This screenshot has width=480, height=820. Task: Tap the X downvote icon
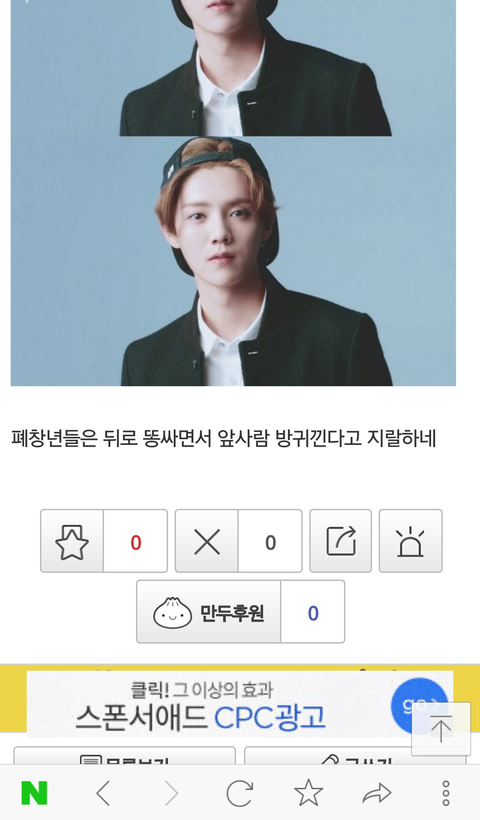point(207,541)
